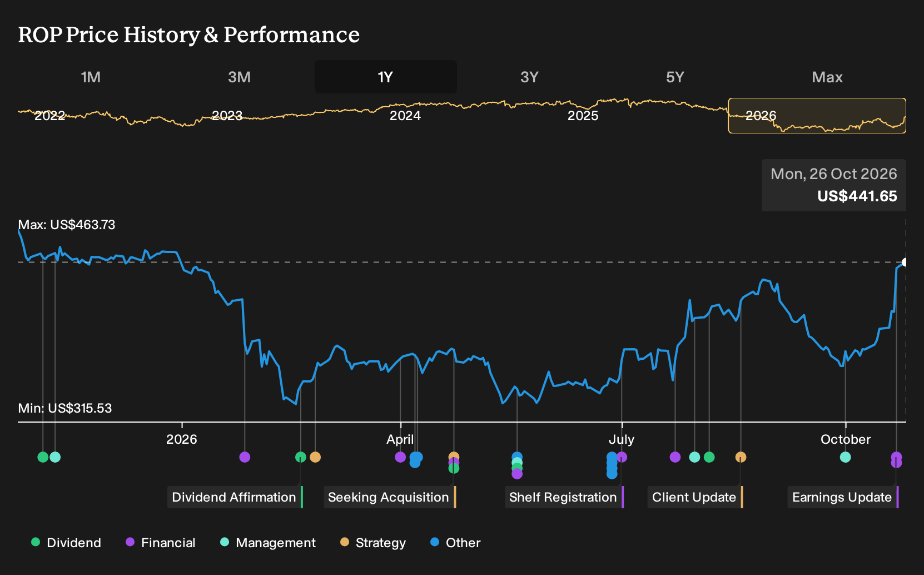The width and height of the screenshot is (924, 575).
Task: Select the 1M time range tab
Action: [91, 77]
